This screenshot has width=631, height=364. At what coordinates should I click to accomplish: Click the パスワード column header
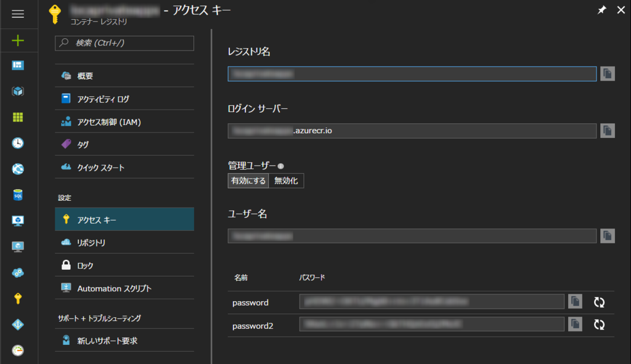(312, 278)
